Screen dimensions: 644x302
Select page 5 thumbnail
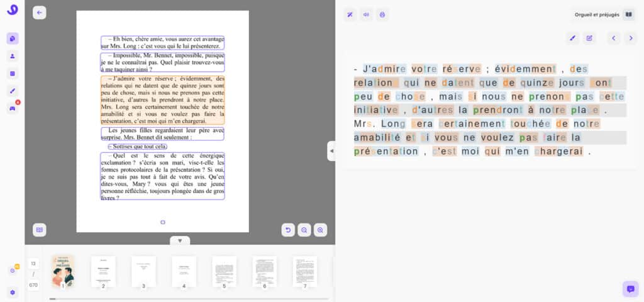tap(224, 271)
